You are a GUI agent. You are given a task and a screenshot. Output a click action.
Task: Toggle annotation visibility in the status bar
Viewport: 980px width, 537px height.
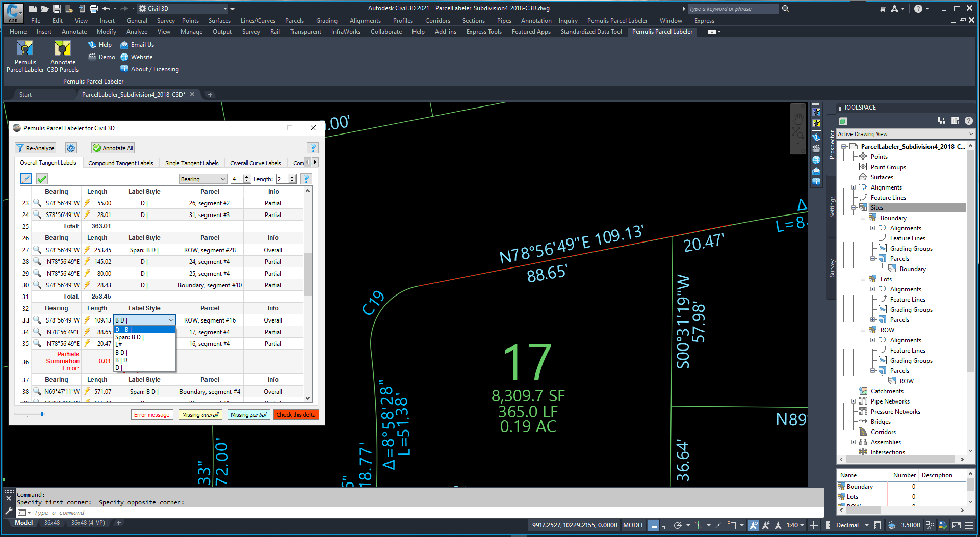pyautogui.click(x=754, y=525)
